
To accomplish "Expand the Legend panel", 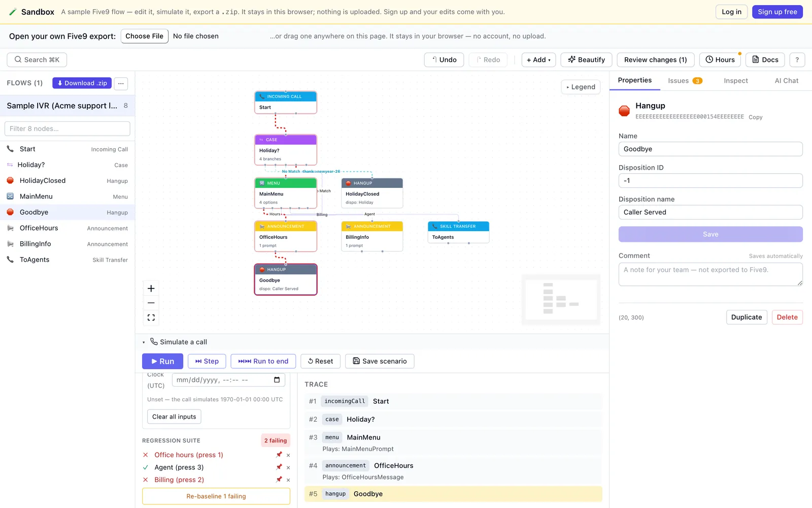I will (x=581, y=87).
